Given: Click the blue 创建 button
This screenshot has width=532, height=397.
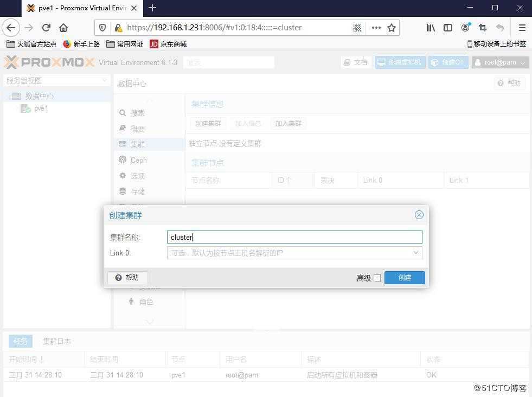Looking at the screenshot, I should point(405,278).
